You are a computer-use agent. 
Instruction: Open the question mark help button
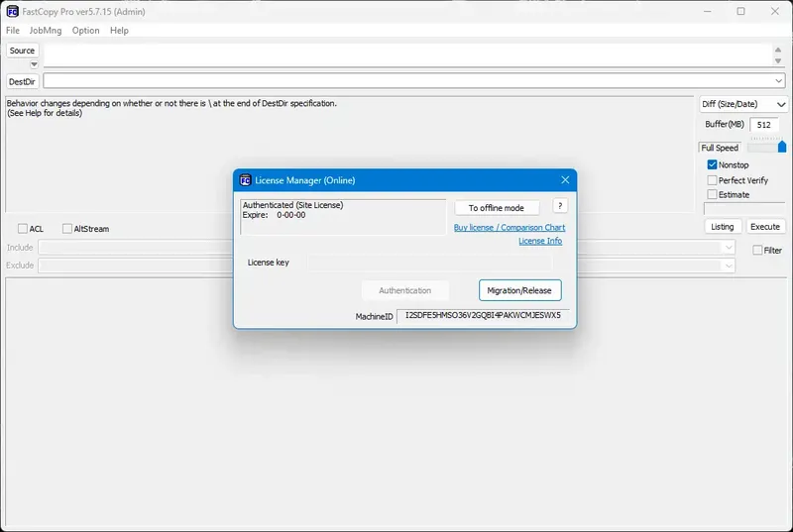560,206
